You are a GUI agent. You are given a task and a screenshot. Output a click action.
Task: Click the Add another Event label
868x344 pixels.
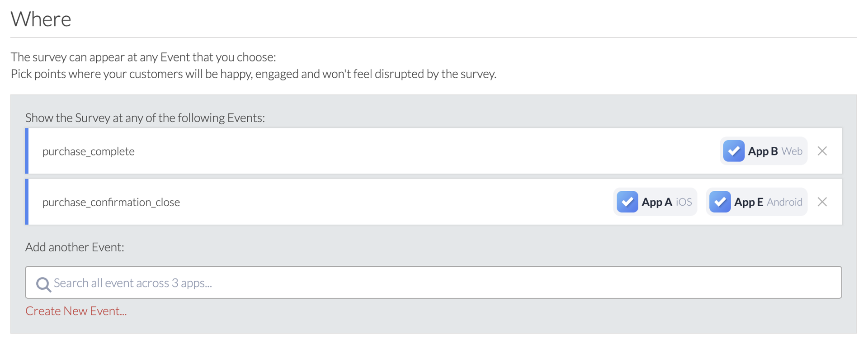click(x=75, y=247)
